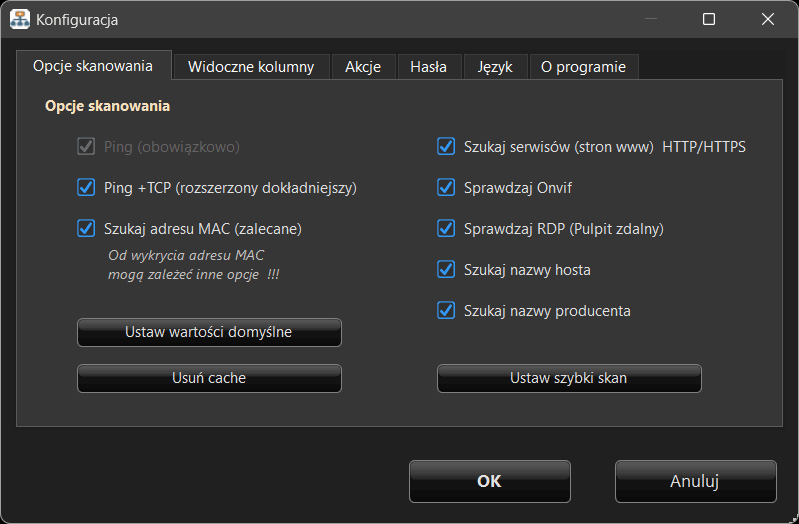Click the Ustaw szybki skan button
Image resolution: width=799 pixels, height=524 pixels.
(x=568, y=378)
